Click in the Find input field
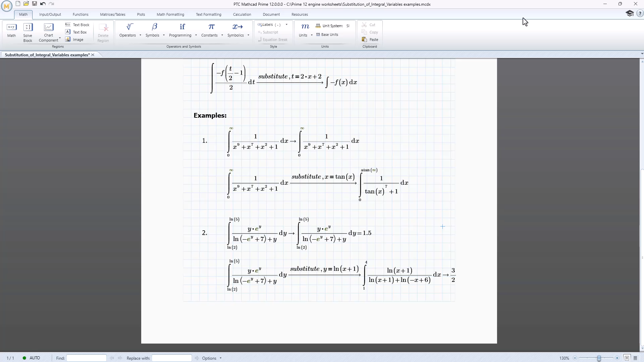 87,358
